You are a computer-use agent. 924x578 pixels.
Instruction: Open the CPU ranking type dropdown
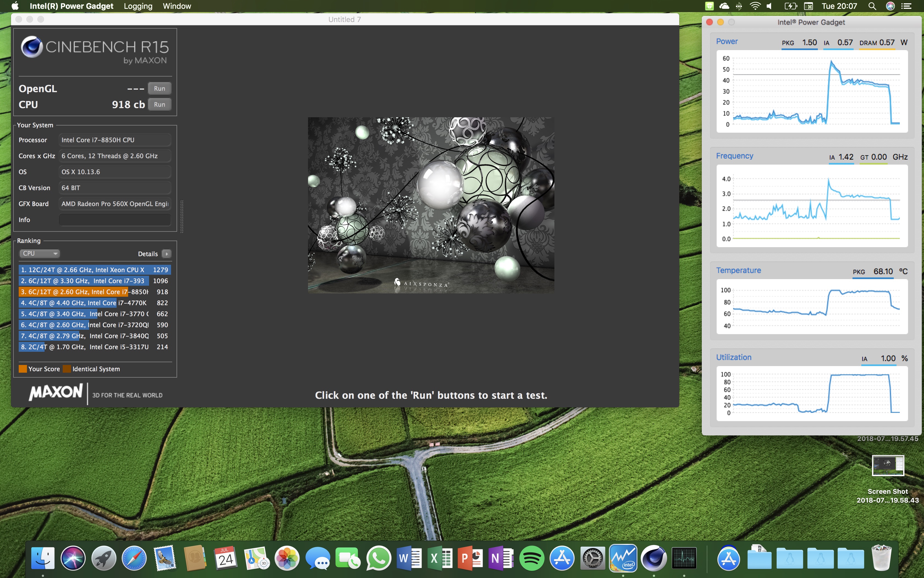tap(39, 253)
